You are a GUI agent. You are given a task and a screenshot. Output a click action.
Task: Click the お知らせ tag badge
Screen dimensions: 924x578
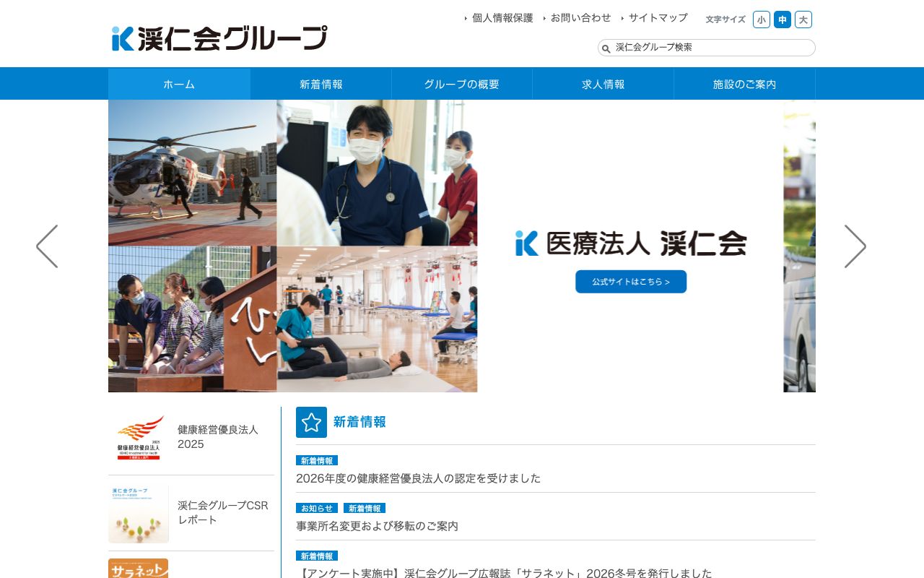click(x=316, y=508)
